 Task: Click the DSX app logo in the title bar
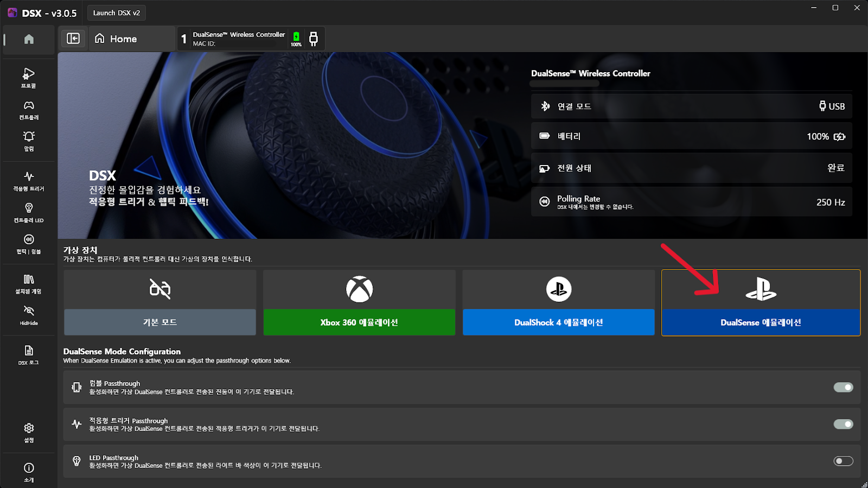point(12,12)
